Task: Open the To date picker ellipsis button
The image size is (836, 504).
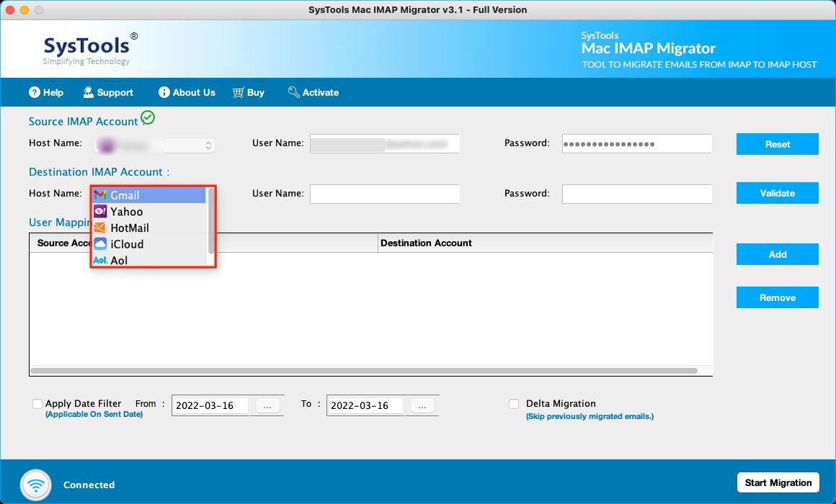Action: coord(422,405)
